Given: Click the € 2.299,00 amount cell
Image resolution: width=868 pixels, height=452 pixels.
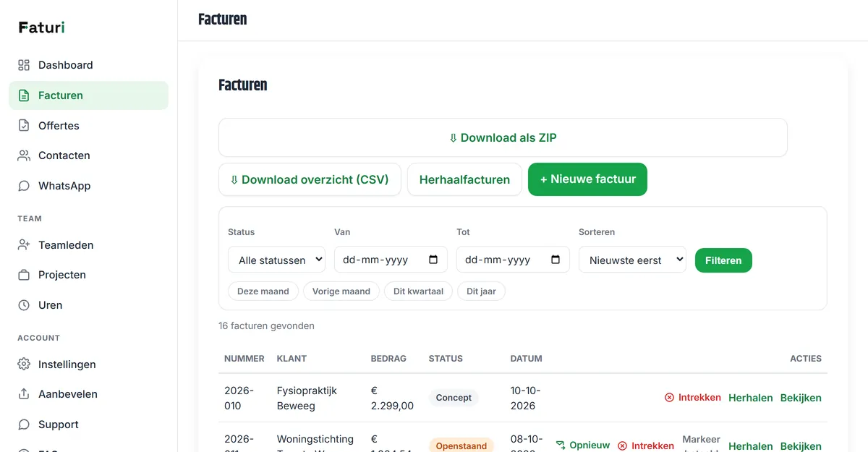Looking at the screenshot, I should (x=392, y=398).
